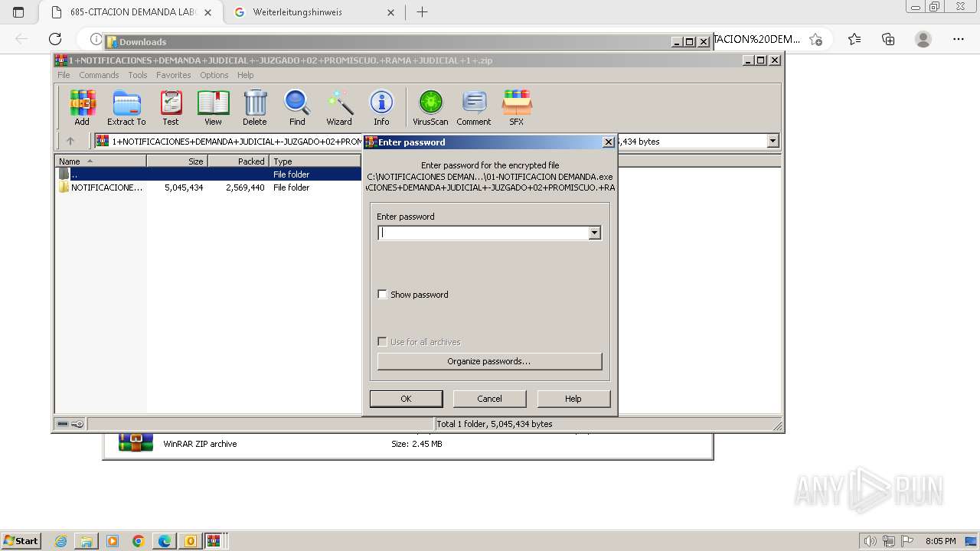Click the Test archive icon
Viewport: 980px width, 551px height.
171,107
